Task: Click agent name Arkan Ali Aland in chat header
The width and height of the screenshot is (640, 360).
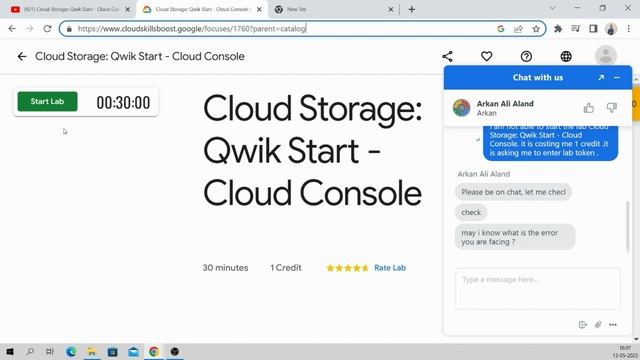Action: (x=505, y=104)
